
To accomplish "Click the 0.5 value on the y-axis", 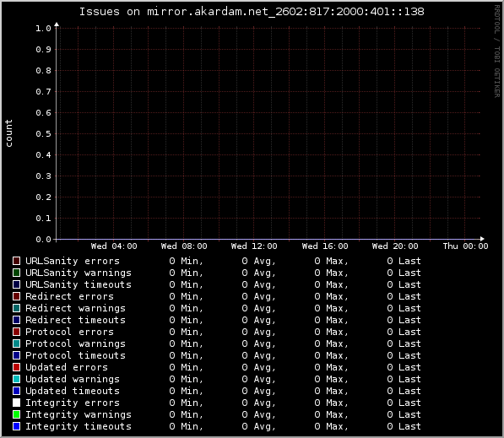I will click(43, 133).
